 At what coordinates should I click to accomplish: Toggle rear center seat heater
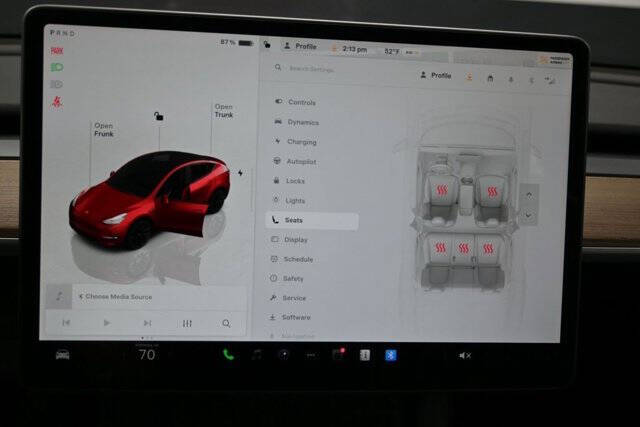(x=464, y=248)
